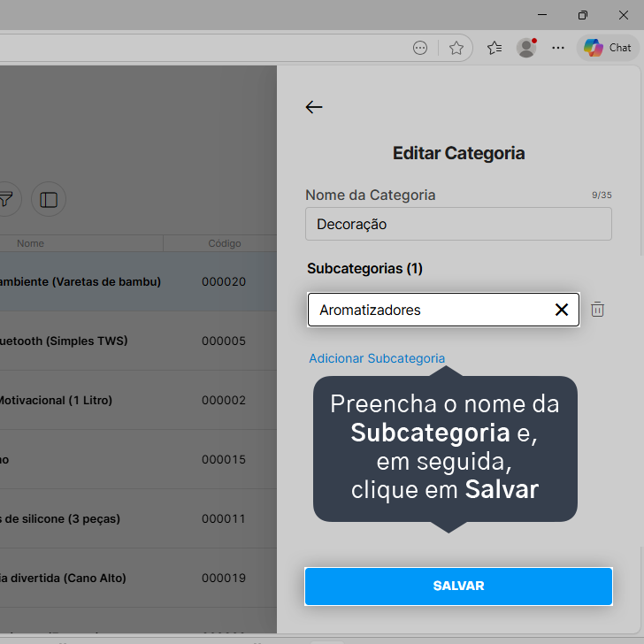The width and height of the screenshot is (644, 644).
Task: Select product row with code 000015
Action: [138, 459]
